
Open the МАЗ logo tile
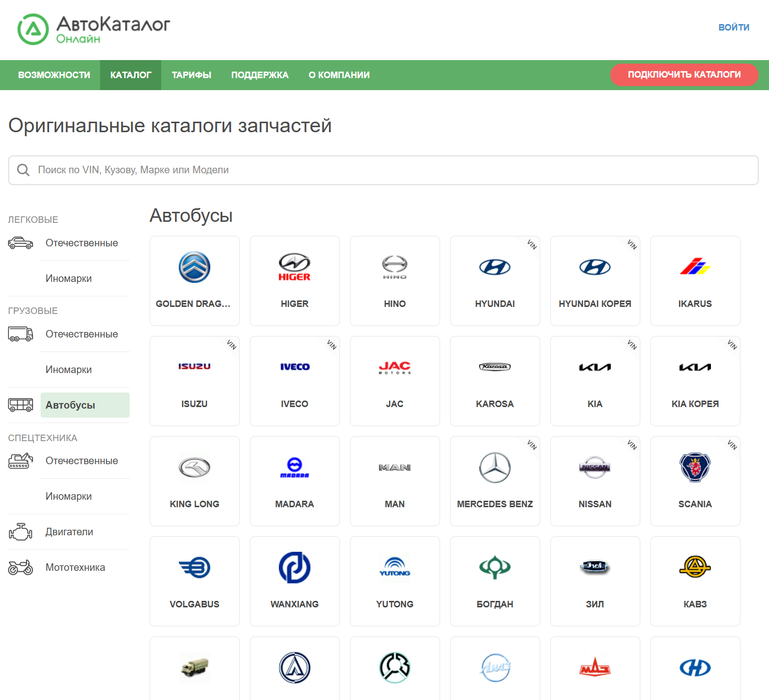click(595, 668)
